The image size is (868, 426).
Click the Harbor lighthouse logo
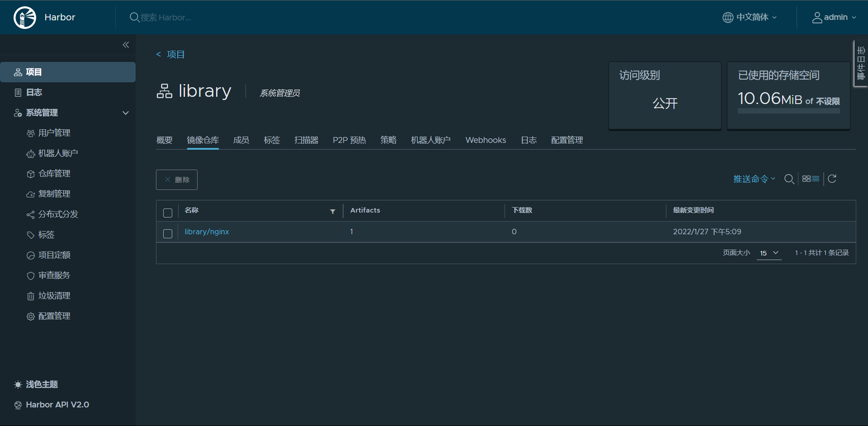click(x=25, y=18)
